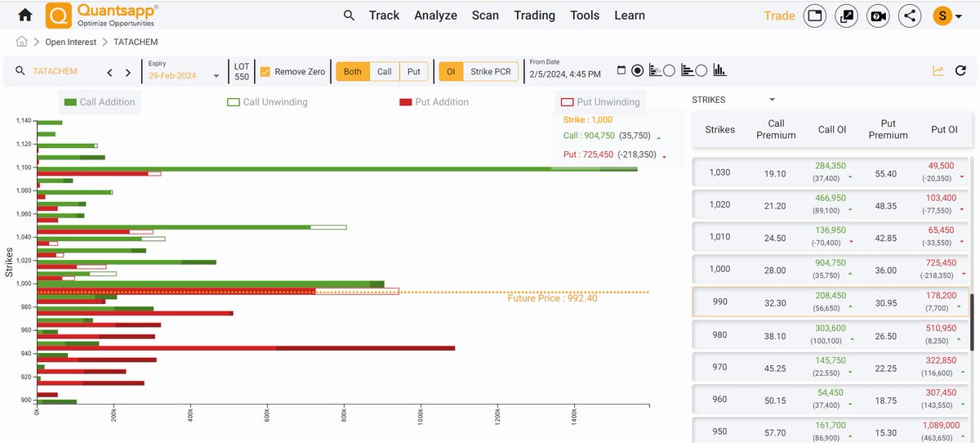
Task: Click the Call Premium column header
Action: 776,129
